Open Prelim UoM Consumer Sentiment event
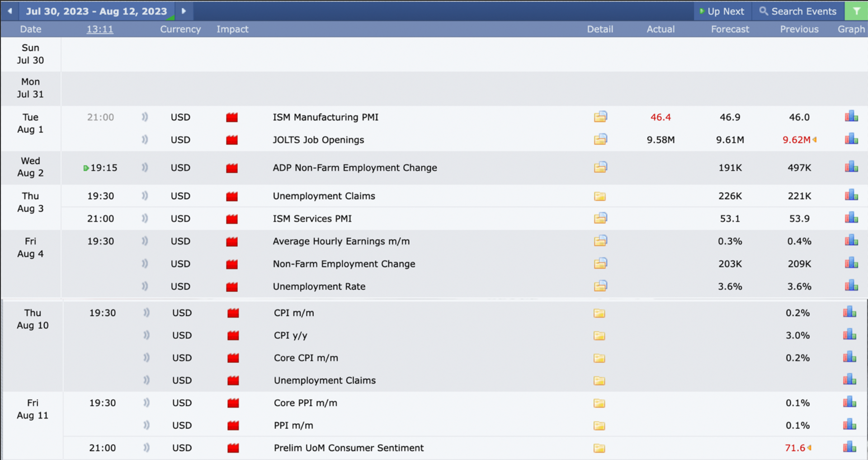This screenshot has width=868, height=460. point(349,448)
